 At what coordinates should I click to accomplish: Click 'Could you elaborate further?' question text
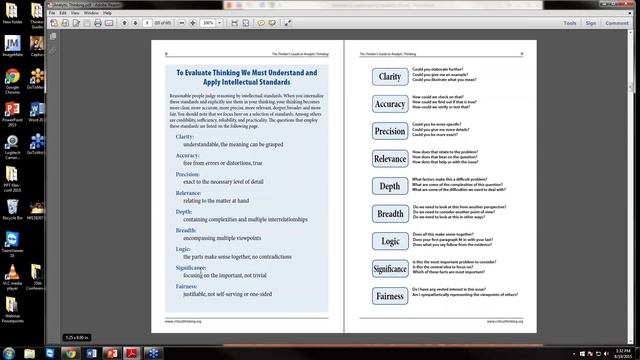coord(438,69)
